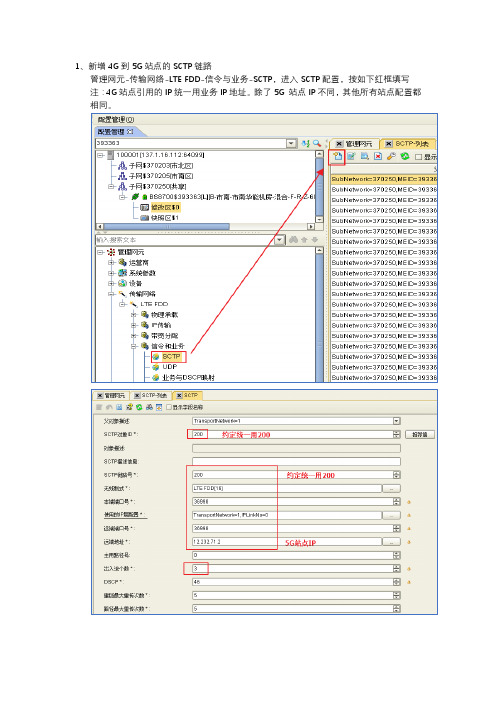
Task: Click the last icon before the form's checkbox
Action: [x=159, y=407]
